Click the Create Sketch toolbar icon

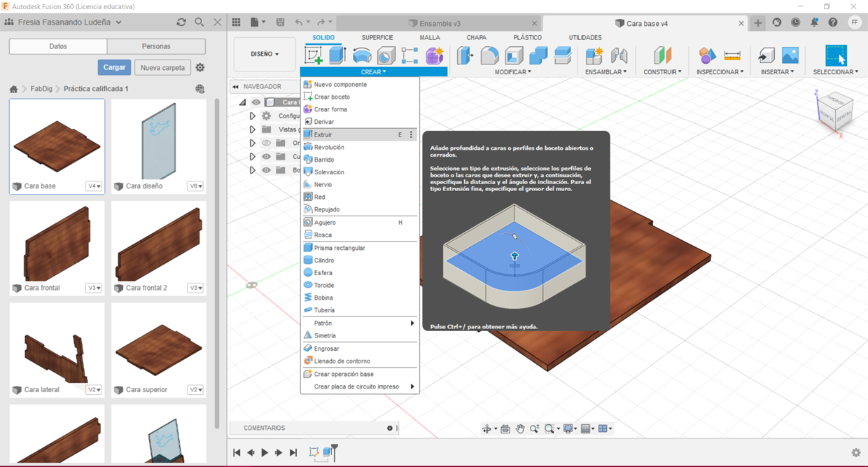pyautogui.click(x=314, y=55)
